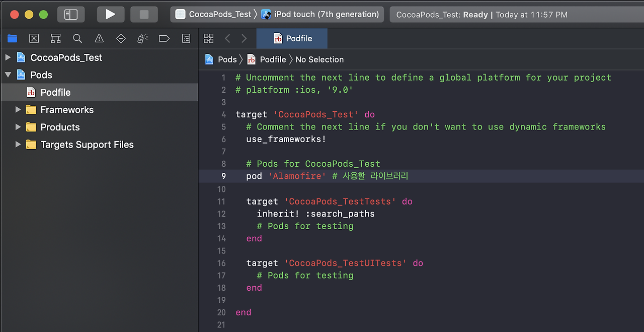The height and width of the screenshot is (332, 644).
Task: Click line number 9 in gutter
Action: pyautogui.click(x=223, y=176)
